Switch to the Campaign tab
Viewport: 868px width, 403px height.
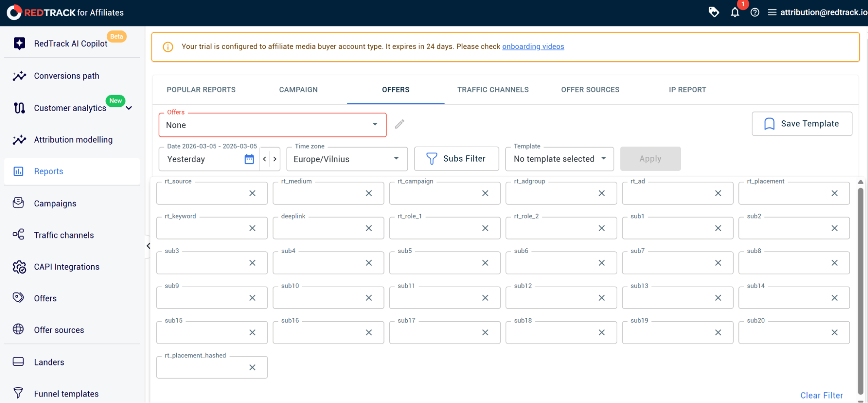(298, 89)
